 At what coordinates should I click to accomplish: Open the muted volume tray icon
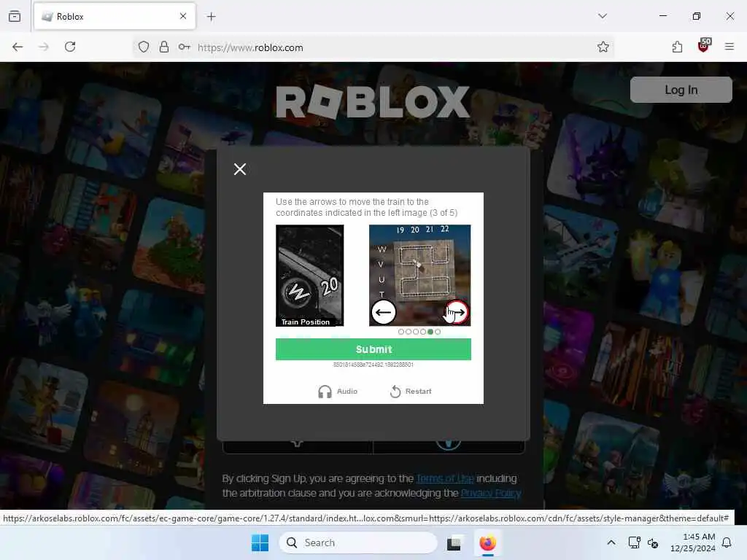tap(653, 542)
